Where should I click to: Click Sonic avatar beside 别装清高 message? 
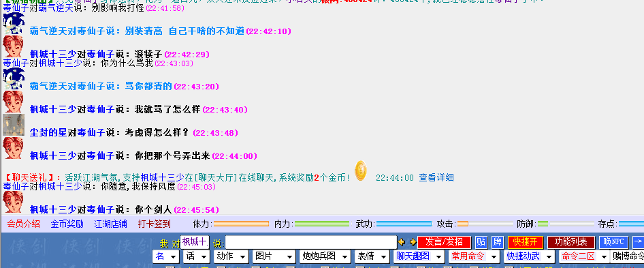[x=14, y=24]
